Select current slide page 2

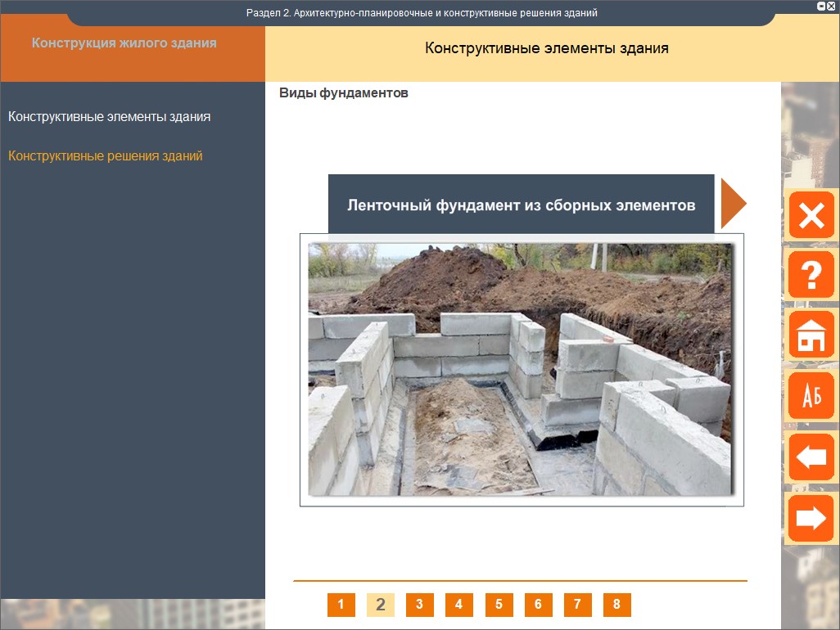coord(380,605)
